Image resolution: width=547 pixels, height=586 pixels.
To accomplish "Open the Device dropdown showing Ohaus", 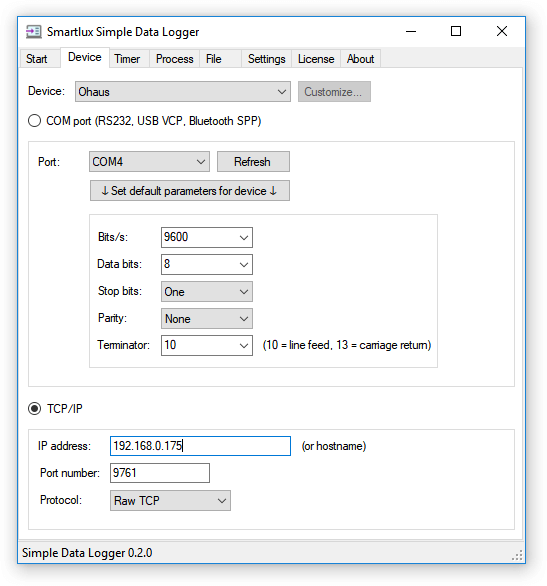I will tap(183, 92).
